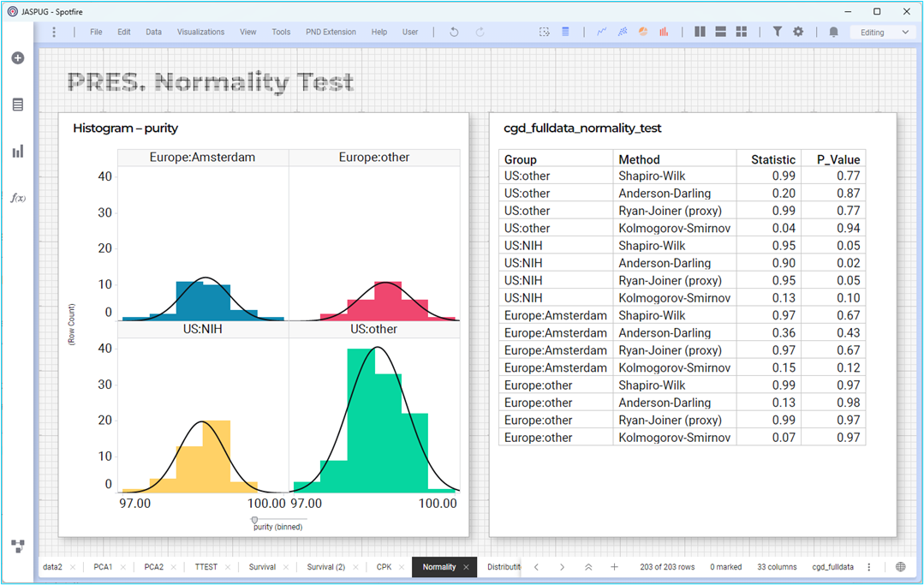Open settings gear in toolbar
This screenshot has height=585, width=924.
tap(798, 32)
